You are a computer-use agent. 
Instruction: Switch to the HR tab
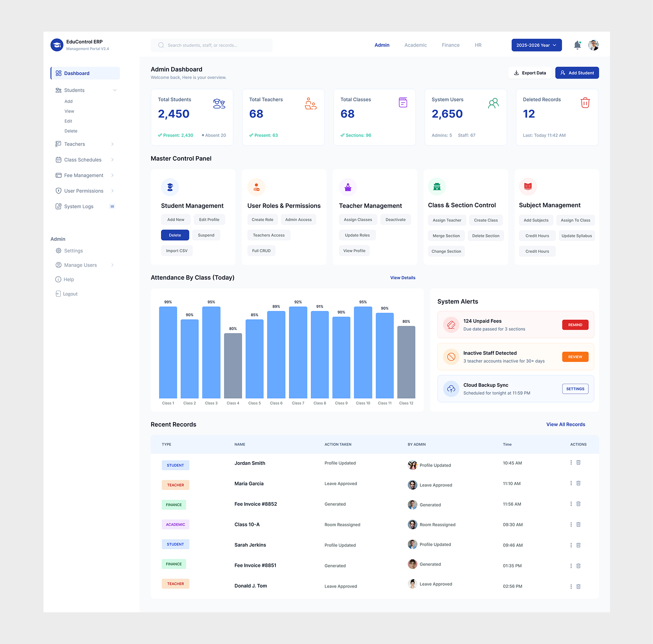pyautogui.click(x=478, y=45)
